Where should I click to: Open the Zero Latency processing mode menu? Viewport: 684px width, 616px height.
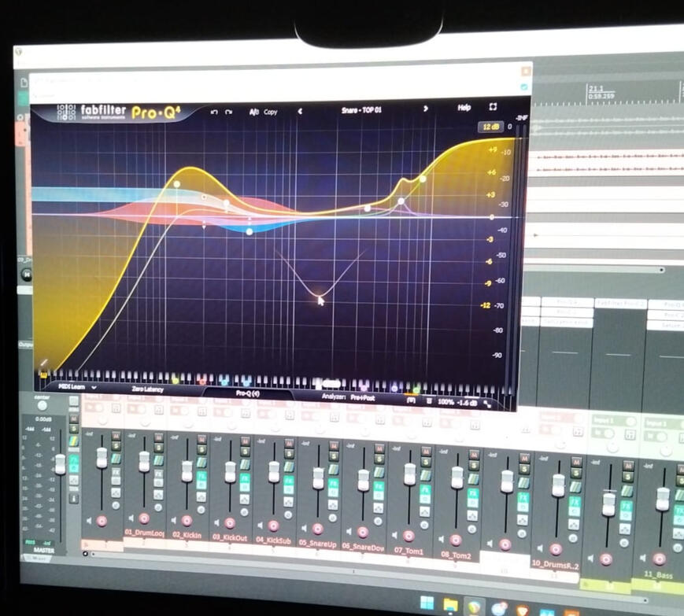[147, 389]
